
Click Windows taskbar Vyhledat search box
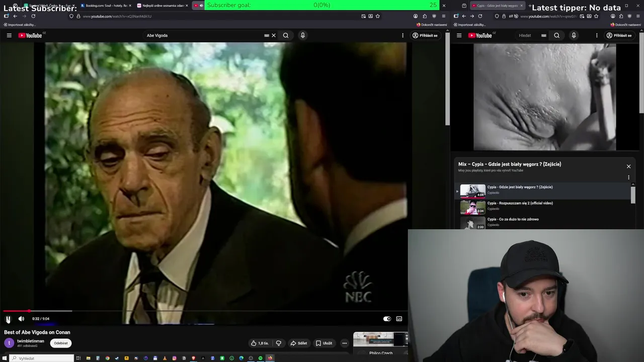point(42,358)
